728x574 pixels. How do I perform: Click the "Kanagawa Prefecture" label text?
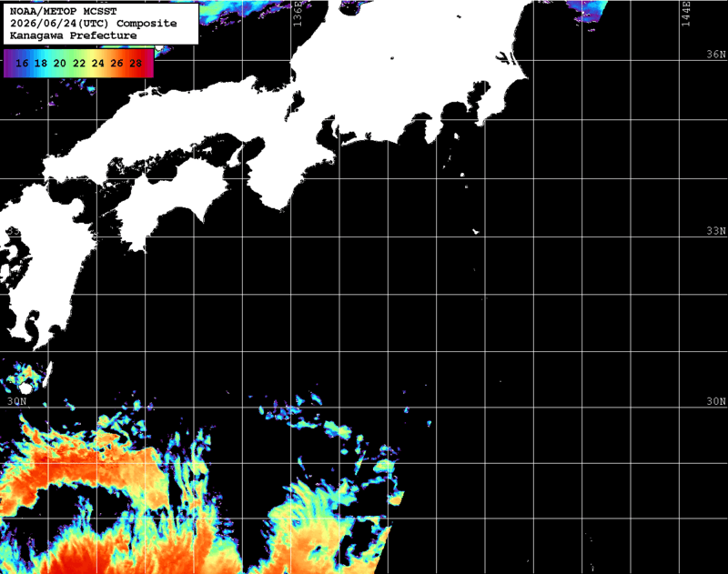coord(74,35)
